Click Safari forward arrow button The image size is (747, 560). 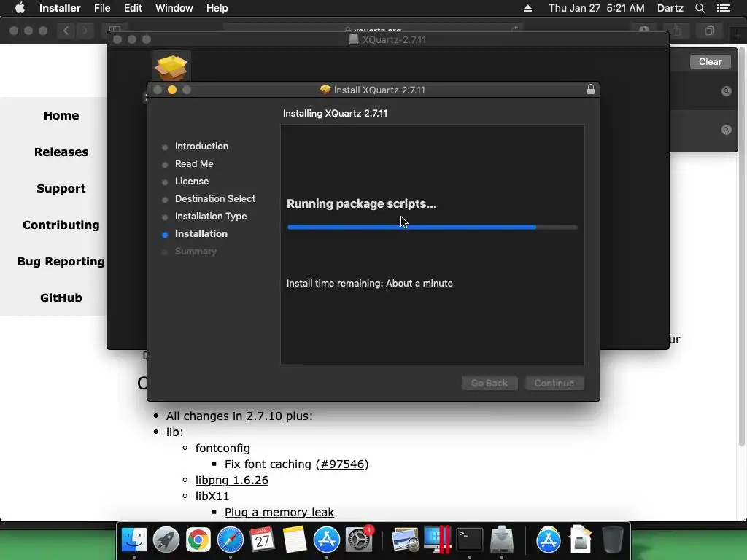(85, 31)
